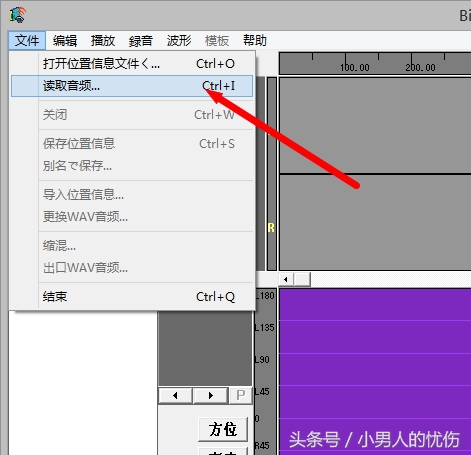Click the 方位 button
471x455 pixels.
[223, 429]
